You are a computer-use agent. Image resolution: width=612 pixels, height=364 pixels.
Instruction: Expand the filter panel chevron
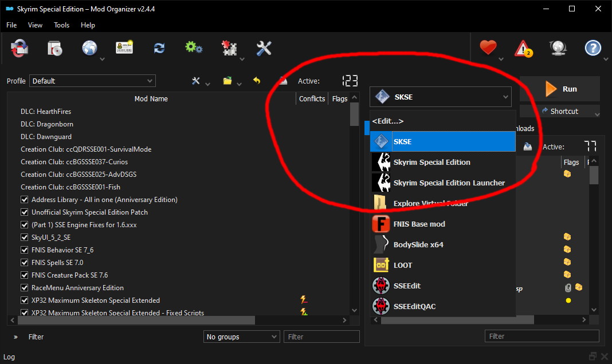pos(15,337)
